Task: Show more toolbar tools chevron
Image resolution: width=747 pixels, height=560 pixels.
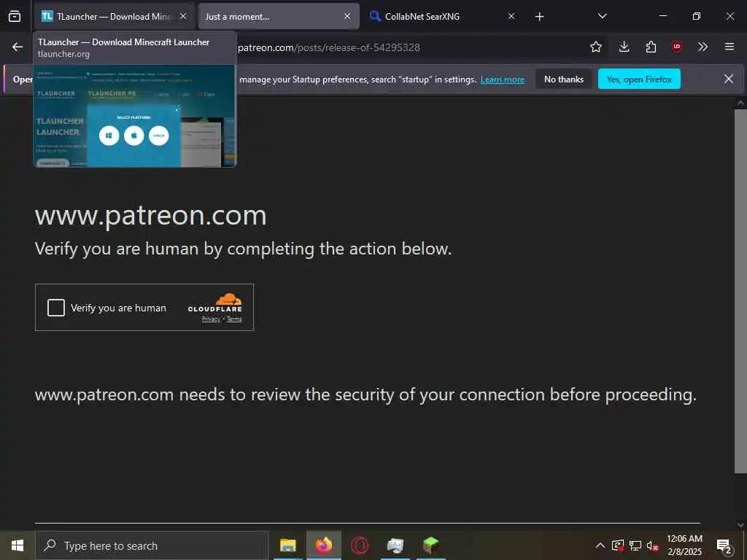Action: click(x=703, y=47)
